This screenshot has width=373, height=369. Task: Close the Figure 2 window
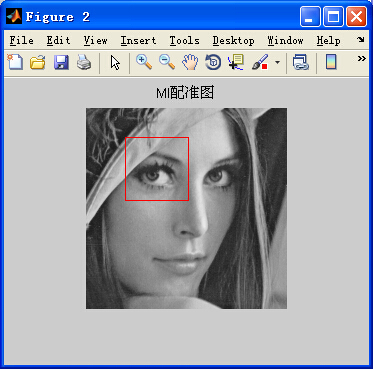pyautogui.click(x=356, y=16)
